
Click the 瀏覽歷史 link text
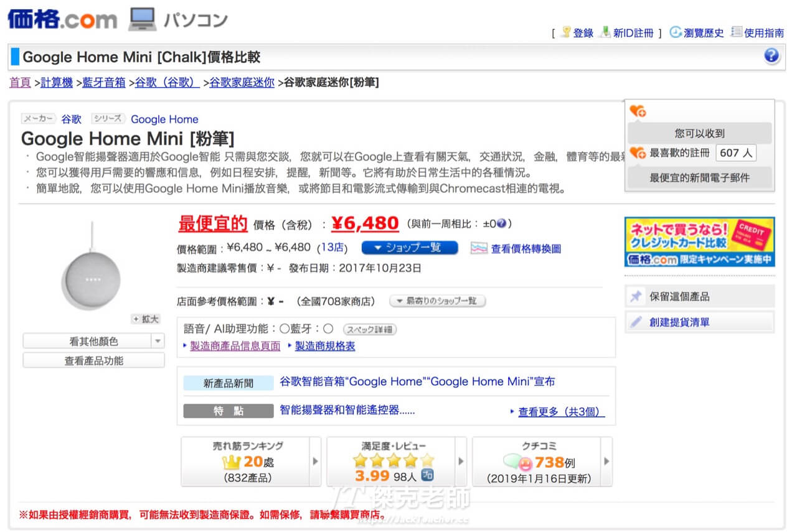click(x=704, y=33)
